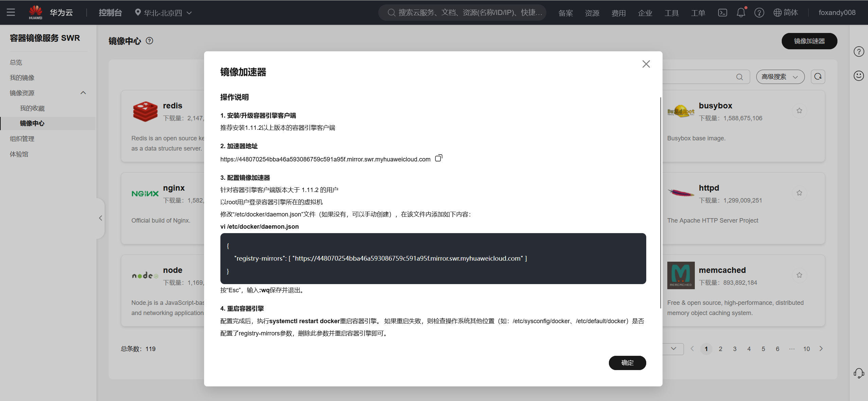The height and width of the screenshot is (401, 868).
Task: Open the hamburger navigation menu
Action: [11, 13]
